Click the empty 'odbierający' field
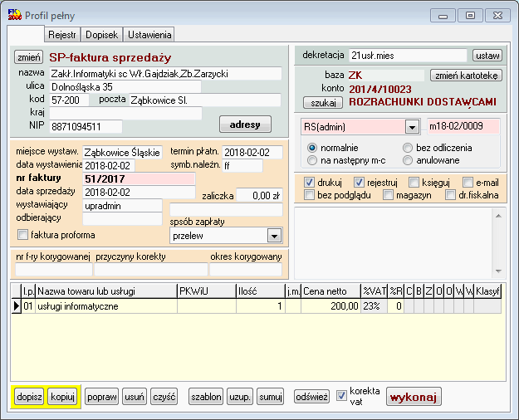Screen dimensions: 519x420 (122, 219)
